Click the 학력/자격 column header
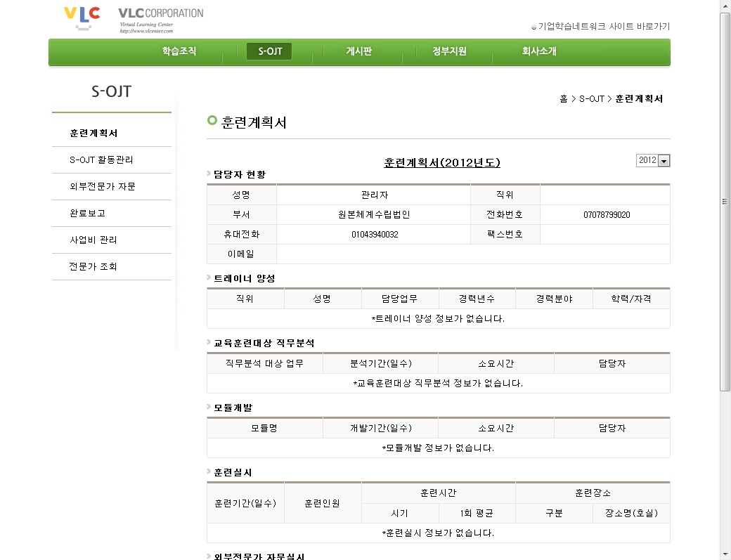The image size is (731, 560). (630, 299)
